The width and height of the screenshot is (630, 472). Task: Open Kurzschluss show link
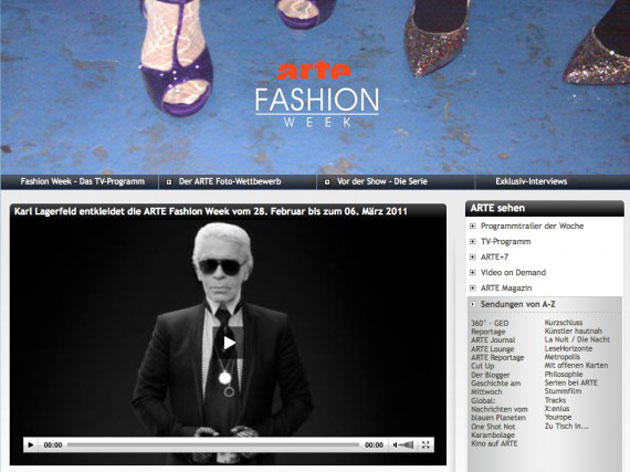(563, 323)
